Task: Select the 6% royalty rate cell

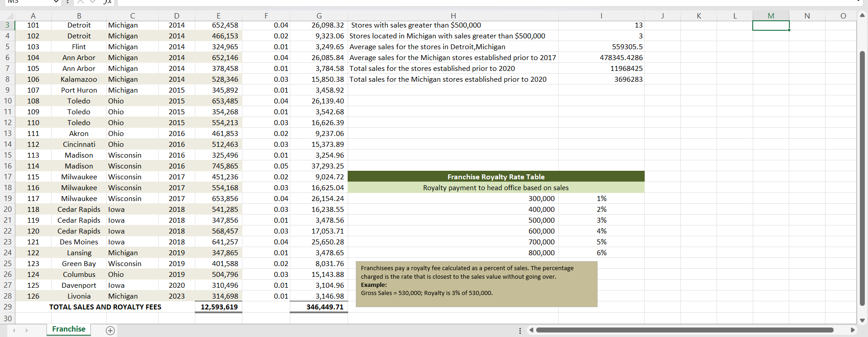Action: (x=601, y=253)
